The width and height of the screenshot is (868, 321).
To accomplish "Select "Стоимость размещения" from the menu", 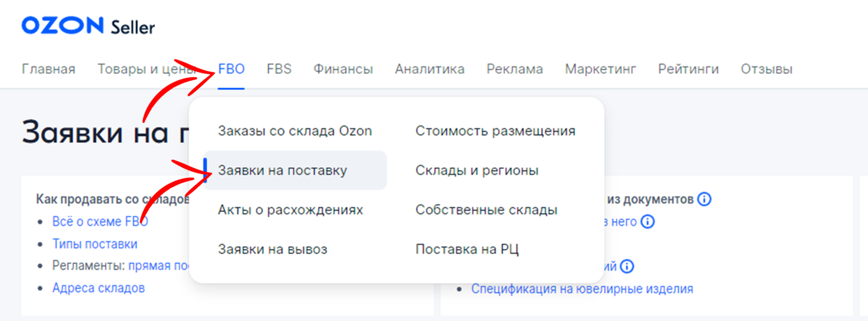I will 495,131.
